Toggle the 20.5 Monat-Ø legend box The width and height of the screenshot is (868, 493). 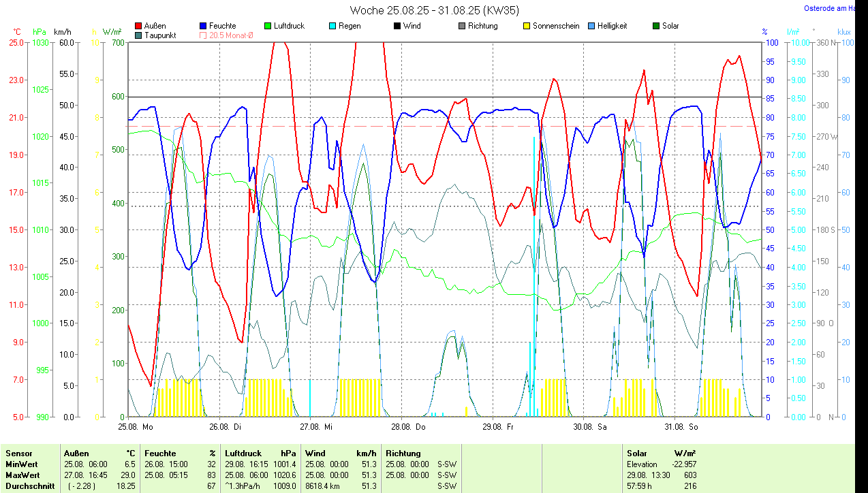click(x=204, y=35)
